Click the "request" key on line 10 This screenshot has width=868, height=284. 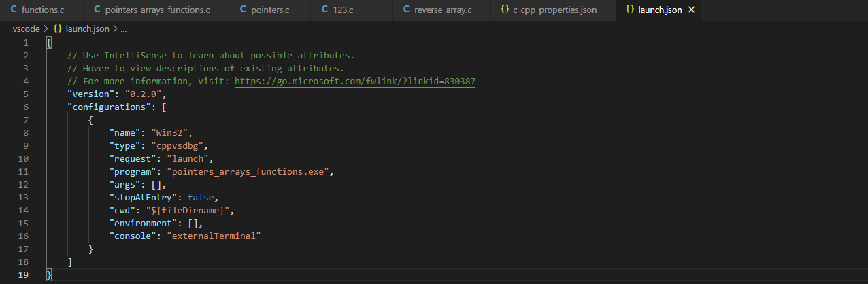133,159
